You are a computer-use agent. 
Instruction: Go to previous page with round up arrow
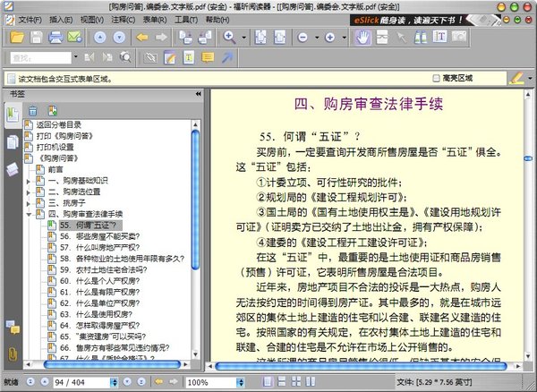pos(99,37)
